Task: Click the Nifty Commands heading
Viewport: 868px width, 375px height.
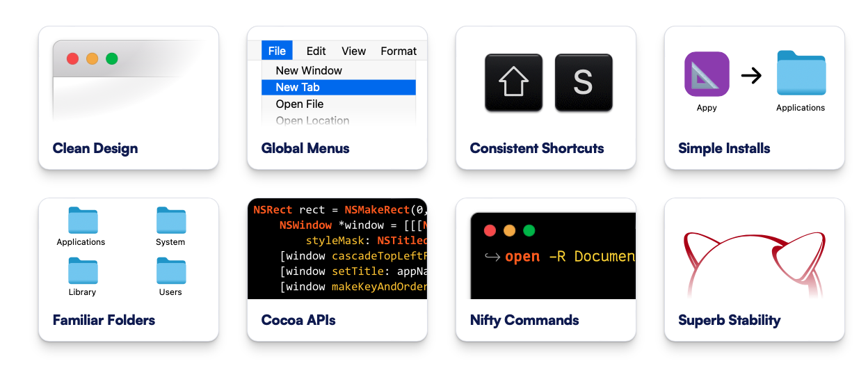Action: tap(524, 320)
